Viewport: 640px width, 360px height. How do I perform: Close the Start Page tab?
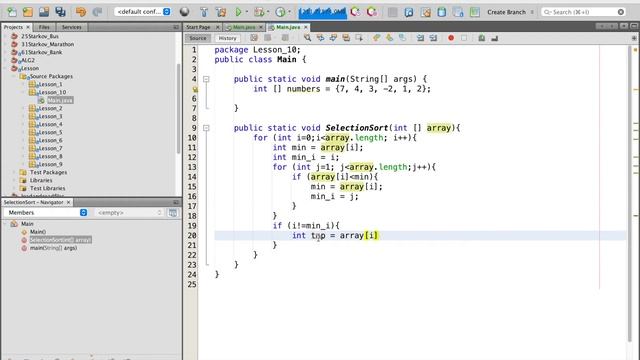pos(218,27)
